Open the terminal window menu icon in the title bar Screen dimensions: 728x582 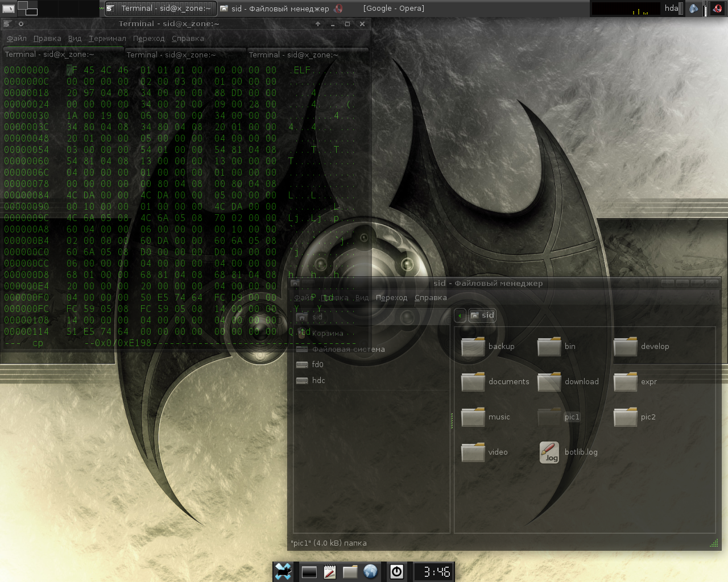(x=7, y=24)
